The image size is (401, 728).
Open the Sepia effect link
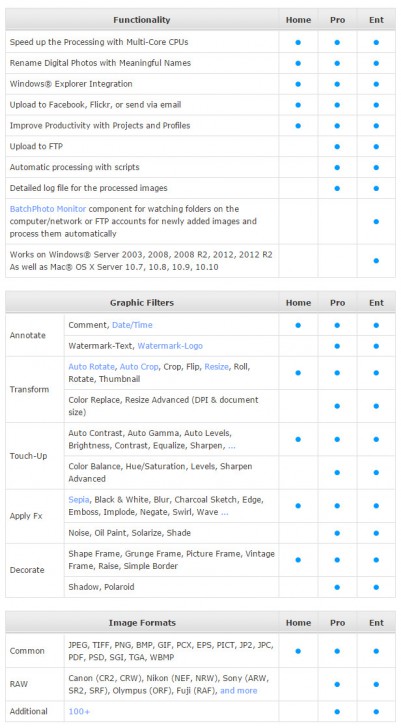pos(79,500)
